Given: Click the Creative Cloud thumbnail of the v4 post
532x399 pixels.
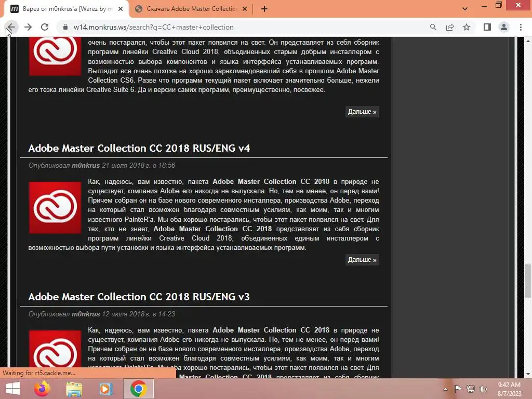Looking at the screenshot, I should click(x=55, y=208).
